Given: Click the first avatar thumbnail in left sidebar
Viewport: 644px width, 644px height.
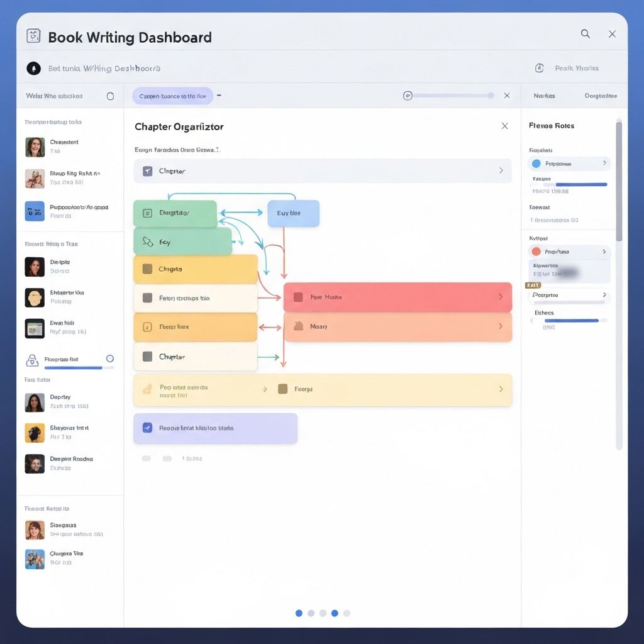Looking at the screenshot, I should coord(35,147).
